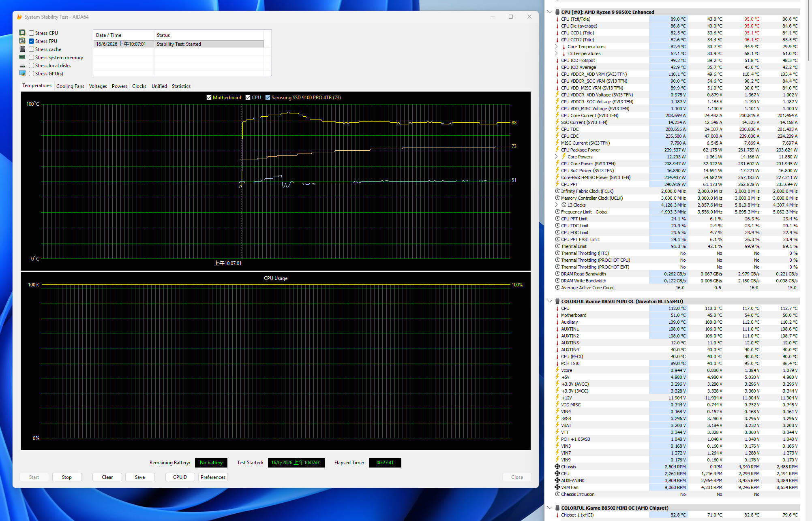Click the thermometer icon for CPU (Tctl/Tdie)
The image size is (812, 521).
coord(557,19)
